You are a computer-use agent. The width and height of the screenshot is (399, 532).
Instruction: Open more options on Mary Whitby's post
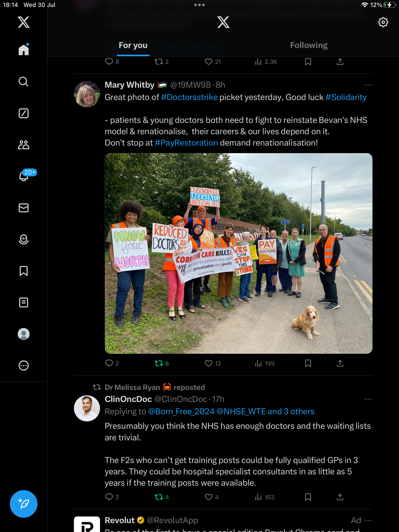coord(368,85)
